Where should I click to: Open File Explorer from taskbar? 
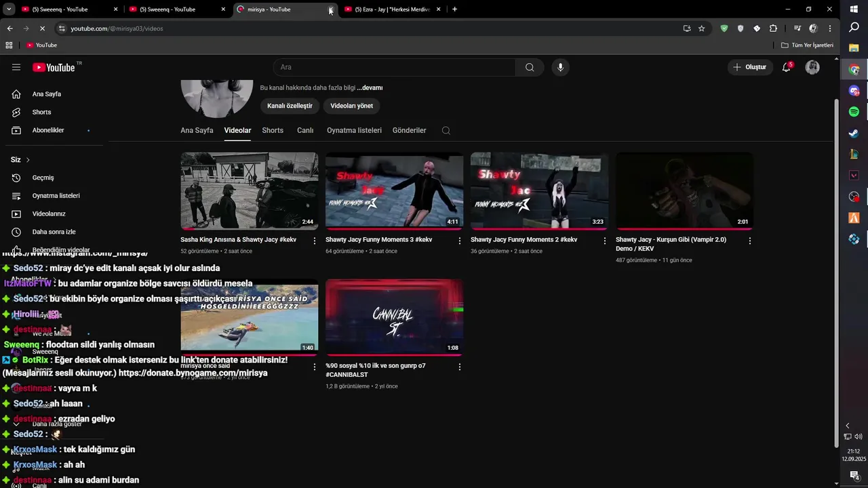click(x=854, y=48)
